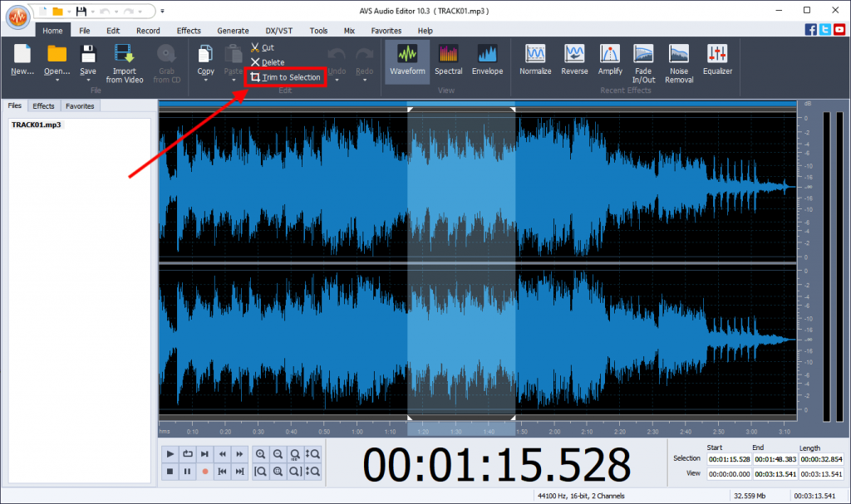This screenshot has height=504, width=851.
Task: Open the Facebook link icon
Action: (x=811, y=30)
